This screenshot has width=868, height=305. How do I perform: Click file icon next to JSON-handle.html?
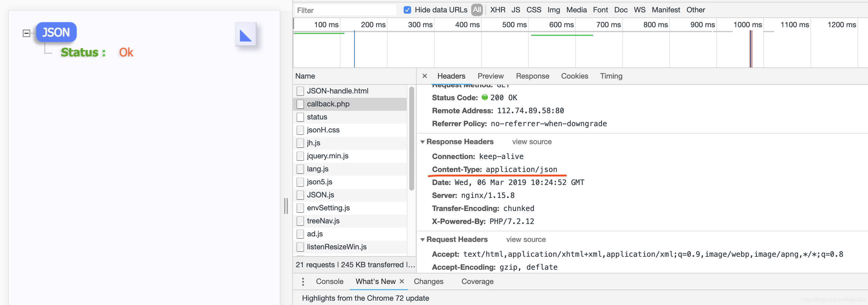pos(300,91)
